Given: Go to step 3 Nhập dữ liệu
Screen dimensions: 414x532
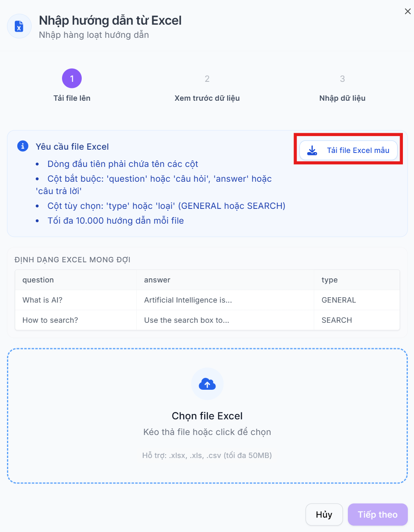Looking at the screenshot, I should (x=342, y=79).
